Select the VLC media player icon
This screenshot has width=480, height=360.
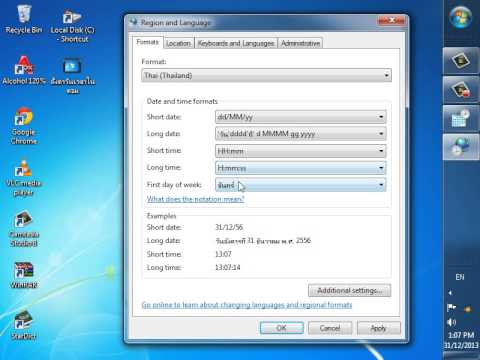coord(23,178)
